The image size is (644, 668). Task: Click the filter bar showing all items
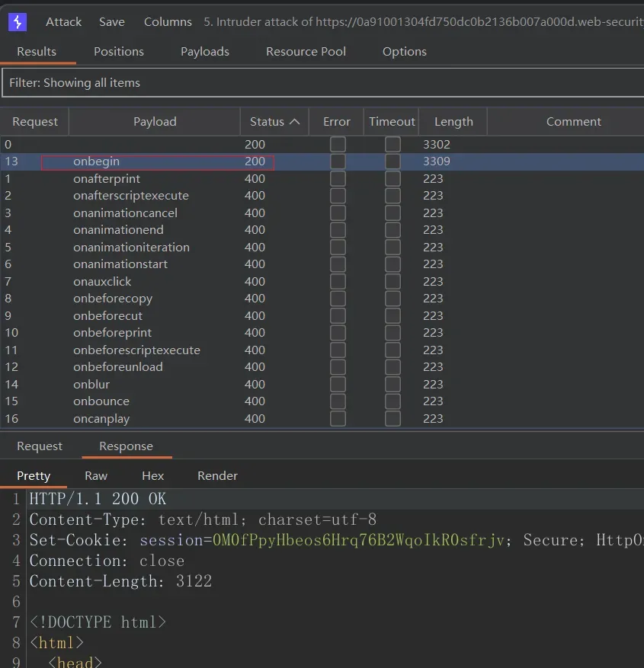pos(322,83)
